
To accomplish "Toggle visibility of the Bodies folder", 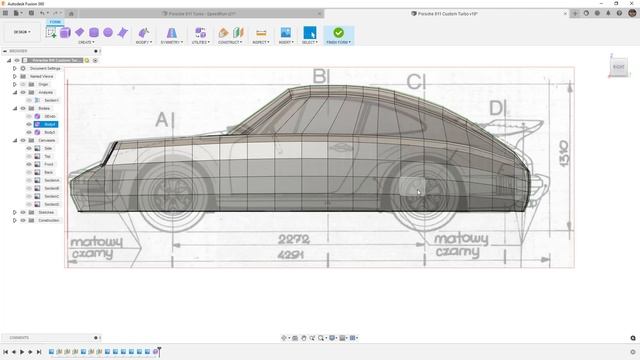I will point(23,108).
